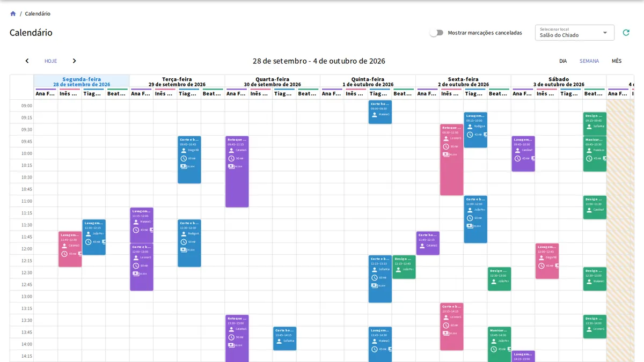The width and height of the screenshot is (644, 362).
Task: Click the week range title 28 de setembro - 4 de outubro
Action: pos(319,61)
